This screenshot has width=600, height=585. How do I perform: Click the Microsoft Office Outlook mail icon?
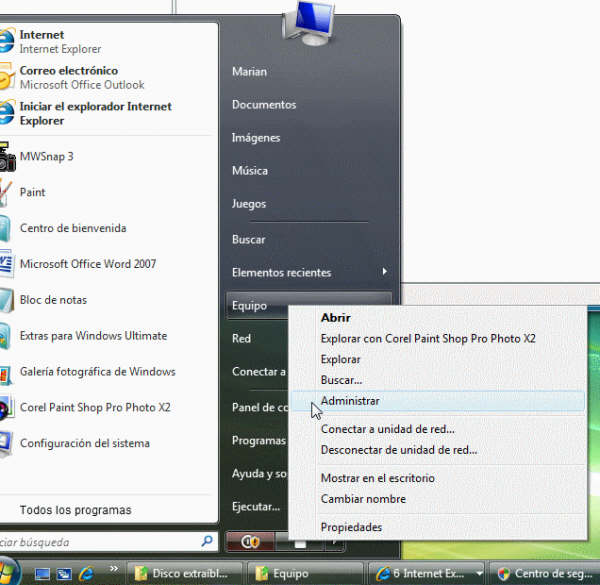(x=7, y=77)
